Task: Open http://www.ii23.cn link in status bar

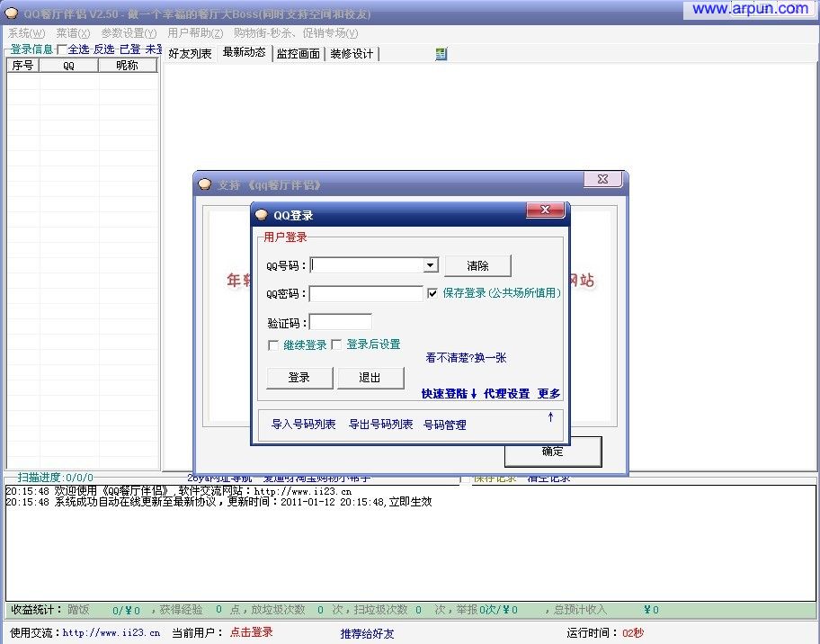Action: click(111, 632)
